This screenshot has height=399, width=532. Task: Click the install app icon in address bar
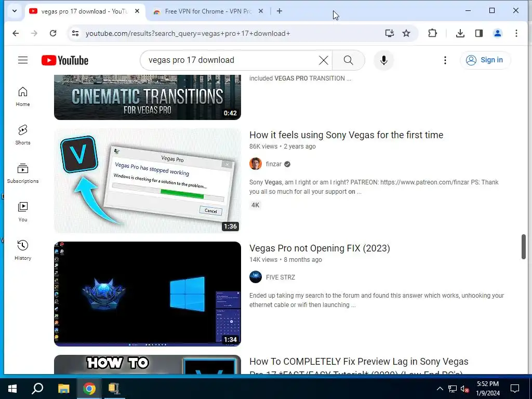click(390, 33)
